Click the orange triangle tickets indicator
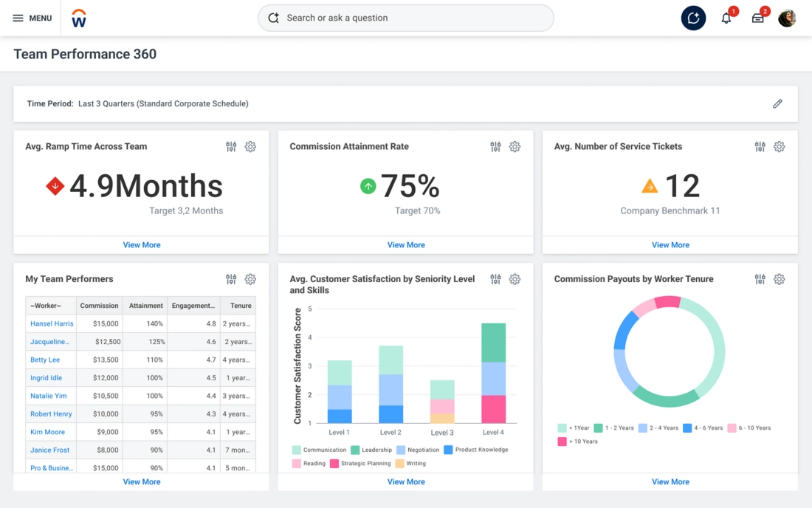The image size is (812, 508). pos(650,186)
